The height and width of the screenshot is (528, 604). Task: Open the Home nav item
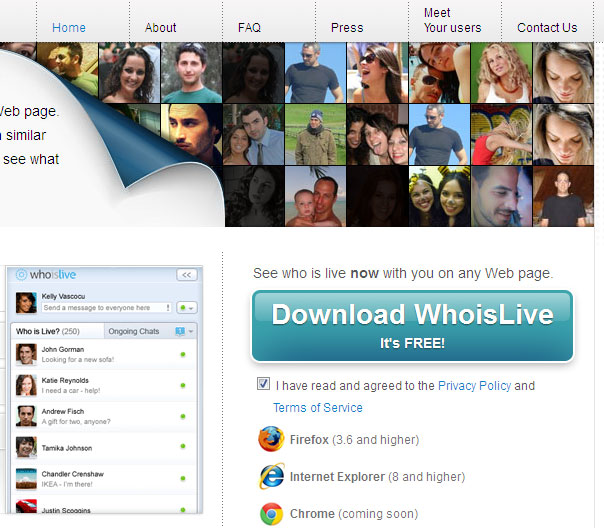tap(69, 28)
